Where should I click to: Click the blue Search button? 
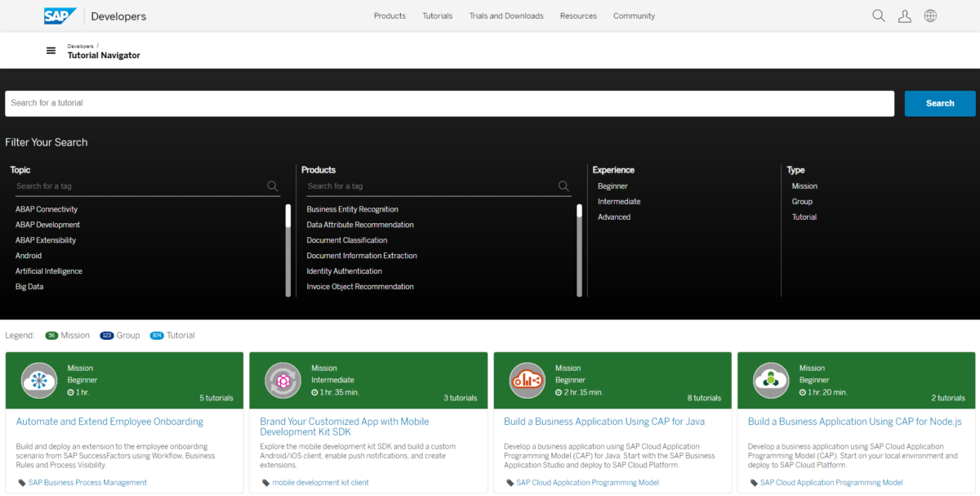pyautogui.click(x=939, y=103)
